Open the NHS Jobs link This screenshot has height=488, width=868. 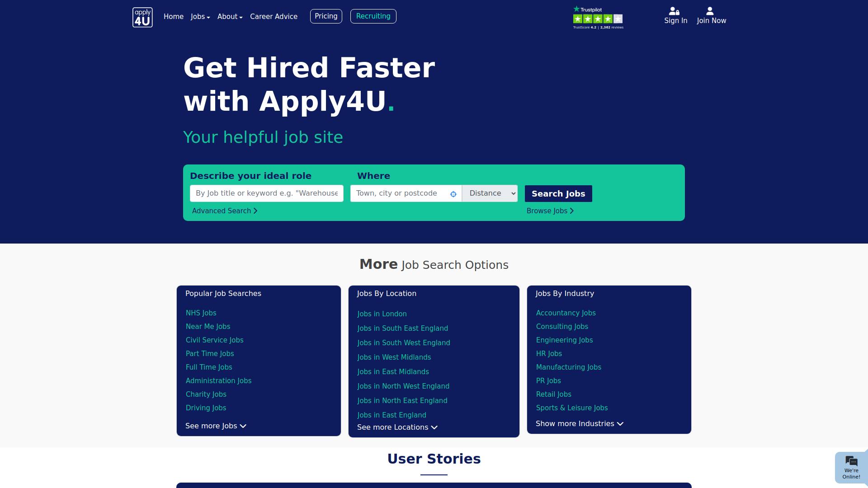(201, 313)
